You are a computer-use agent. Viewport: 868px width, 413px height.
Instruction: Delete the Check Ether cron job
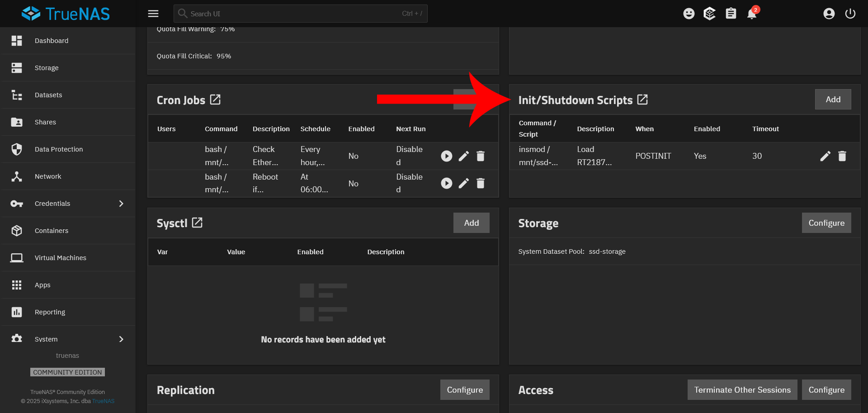tap(481, 156)
